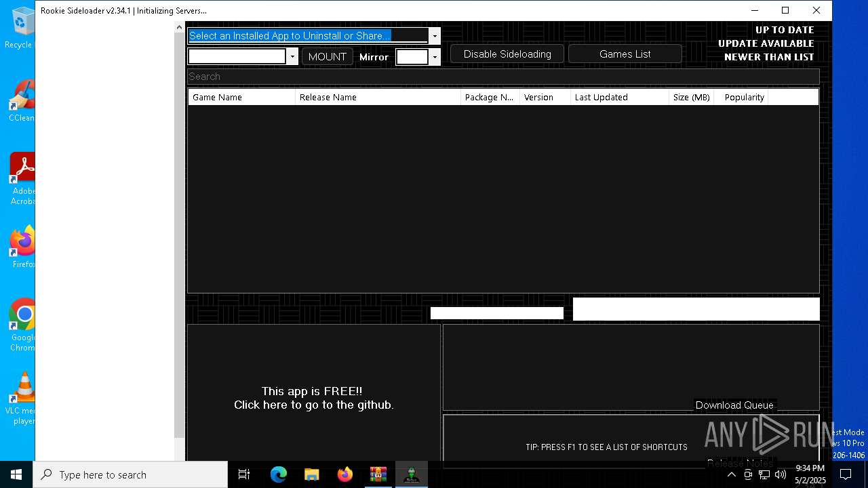
Task: Click the Mirror combo box field
Action: point(412,57)
